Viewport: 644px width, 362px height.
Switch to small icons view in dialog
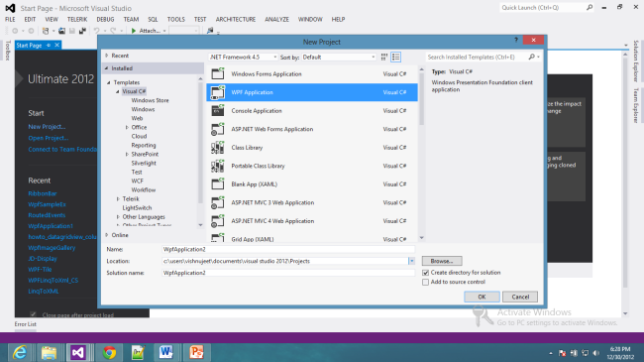pyautogui.click(x=384, y=58)
